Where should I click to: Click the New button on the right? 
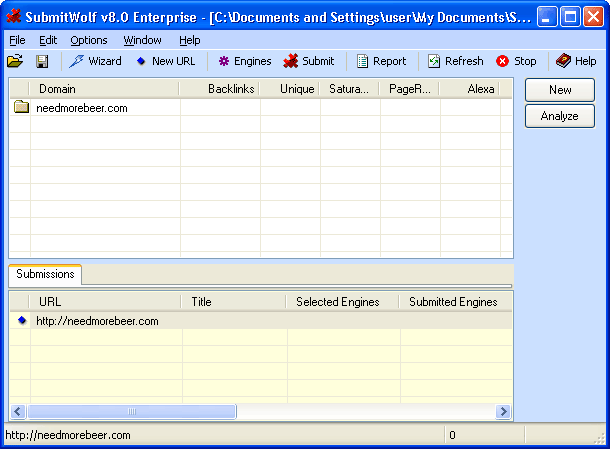560,90
